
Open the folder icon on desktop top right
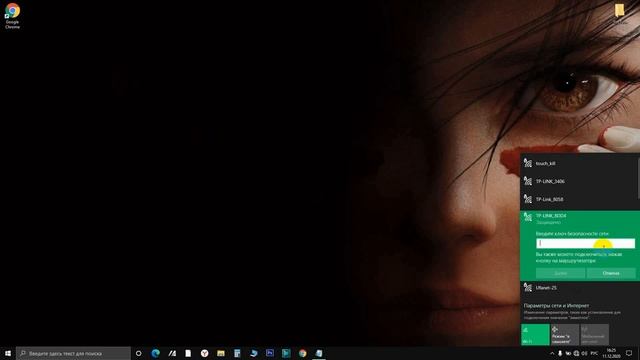click(620, 11)
